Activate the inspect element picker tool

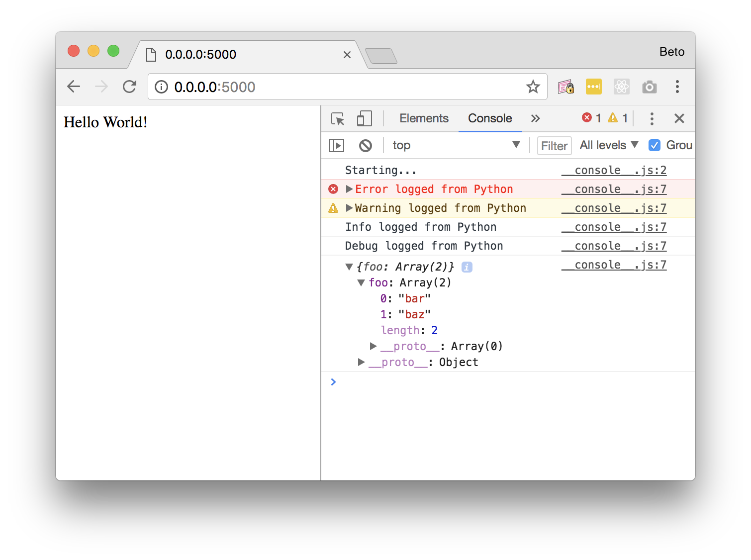click(338, 118)
